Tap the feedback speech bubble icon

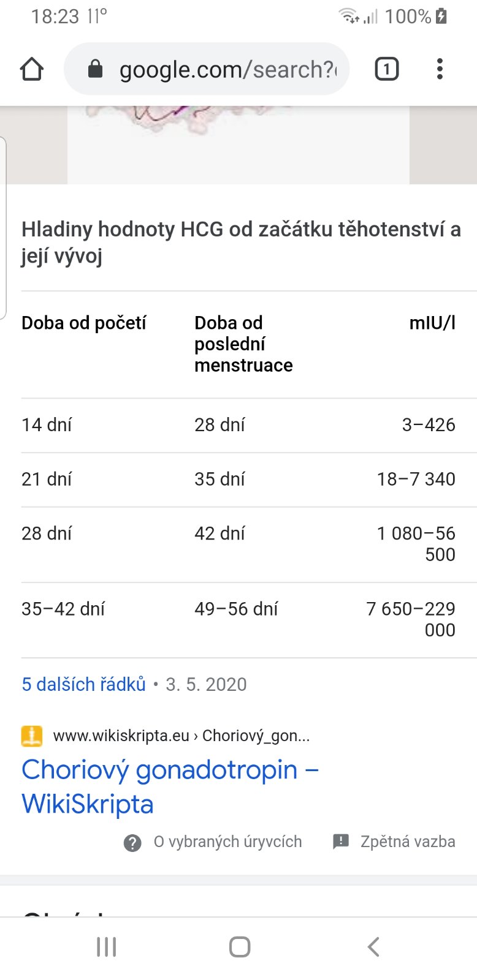pyautogui.click(x=341, y=842)
